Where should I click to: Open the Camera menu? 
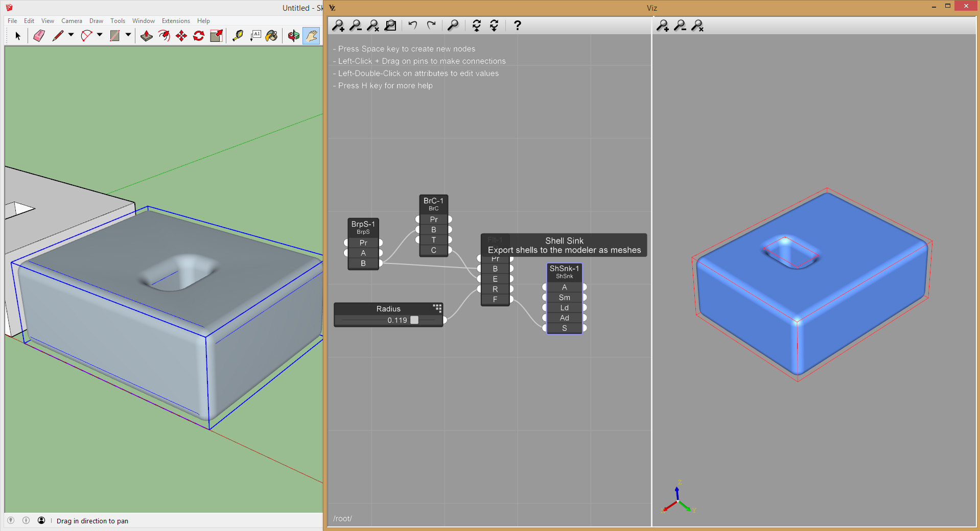coord(72,21)
